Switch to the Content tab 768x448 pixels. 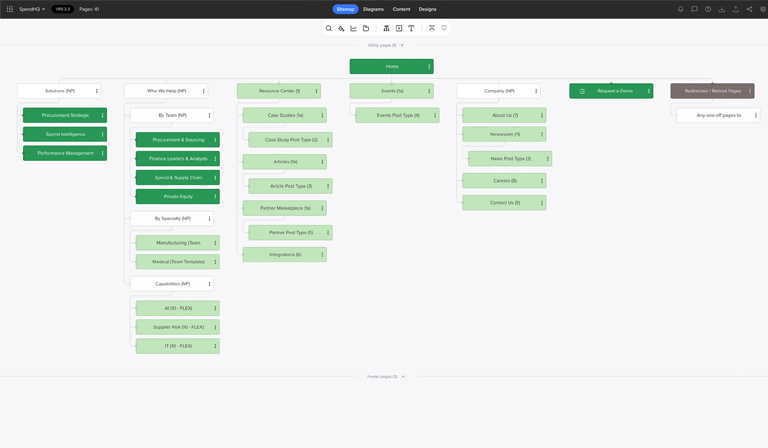(401, 9)
